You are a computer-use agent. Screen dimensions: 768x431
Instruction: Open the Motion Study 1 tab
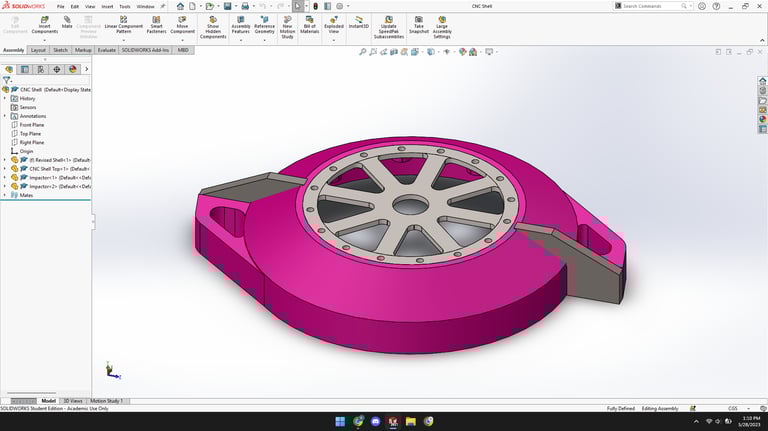tap(106, 401)
